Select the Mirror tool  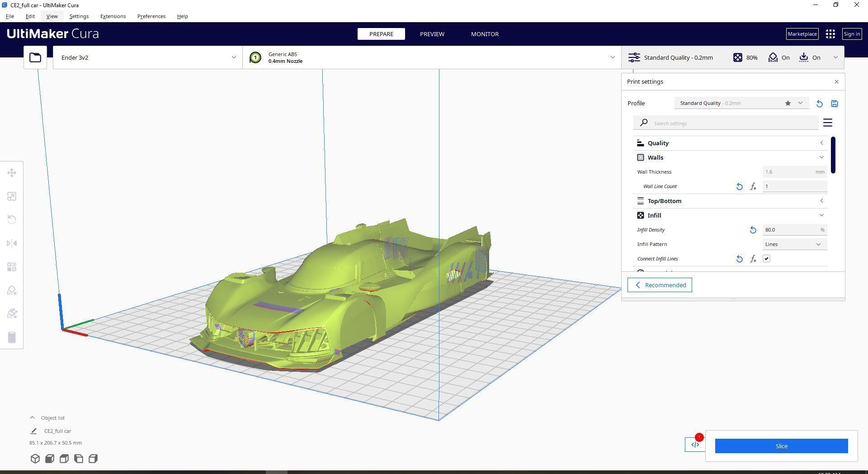tap(12, 243)
